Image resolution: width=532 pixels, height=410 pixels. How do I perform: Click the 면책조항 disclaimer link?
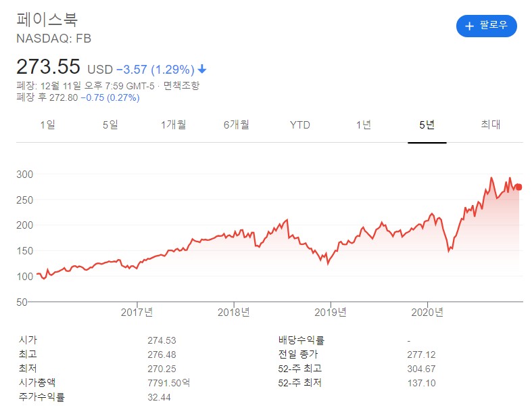182,85
